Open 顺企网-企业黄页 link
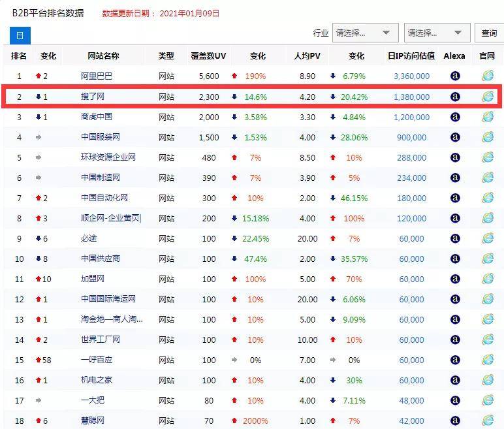The height and width of the screenshot is (429, 504). 111,218
